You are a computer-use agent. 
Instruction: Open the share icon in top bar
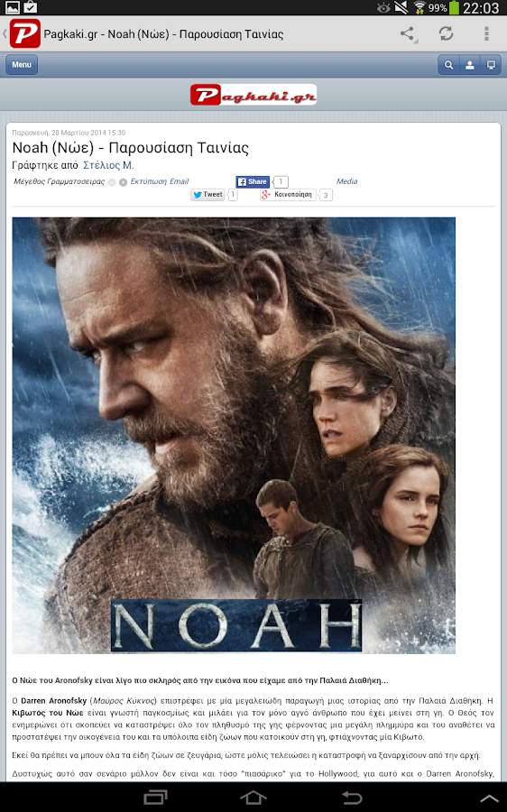click(408, 34)
